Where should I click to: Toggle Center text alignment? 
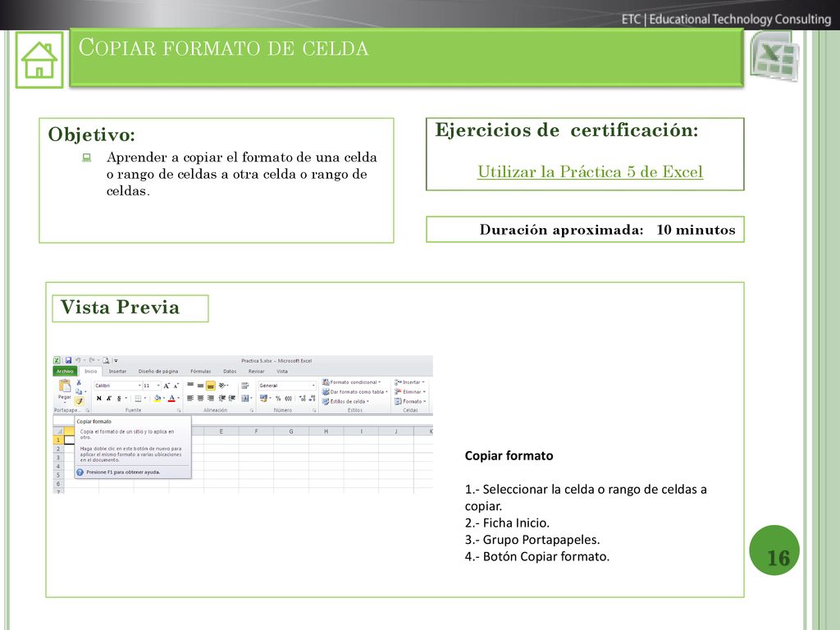point(200,398)
